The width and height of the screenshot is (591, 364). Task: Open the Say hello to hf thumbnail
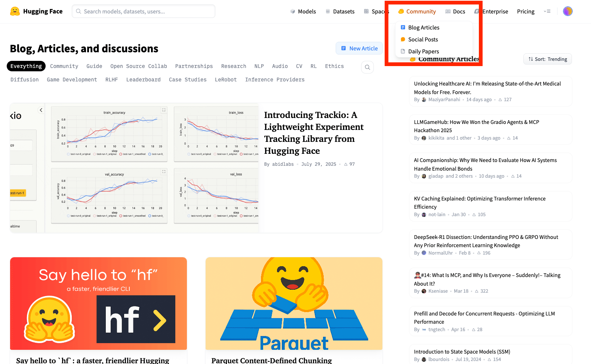(98, 303)
